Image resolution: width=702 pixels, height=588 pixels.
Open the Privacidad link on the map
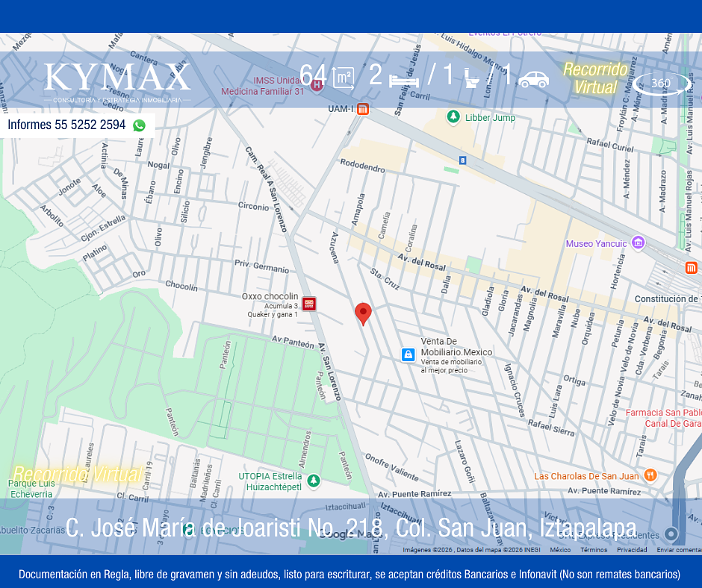[x=632, y=550]
